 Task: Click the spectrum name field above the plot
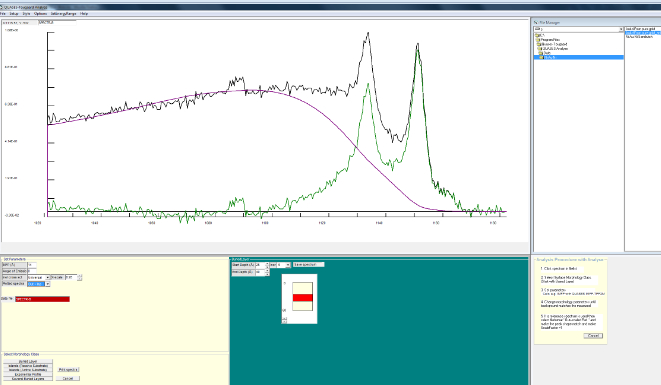(x=57, y=23)
